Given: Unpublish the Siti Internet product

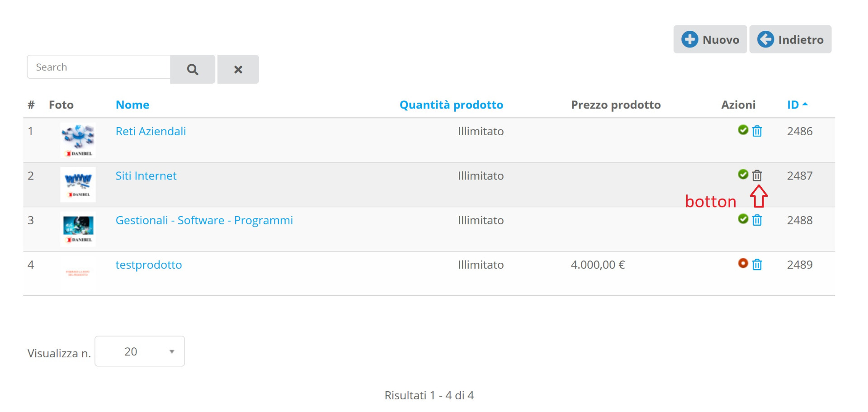Looking at the screenshot, I should click(x=743, y=175).
